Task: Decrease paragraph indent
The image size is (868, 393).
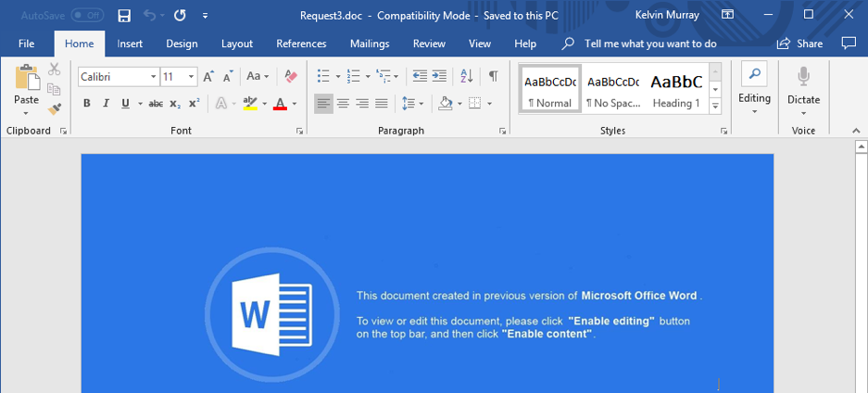Action: [x=421, y=76]
